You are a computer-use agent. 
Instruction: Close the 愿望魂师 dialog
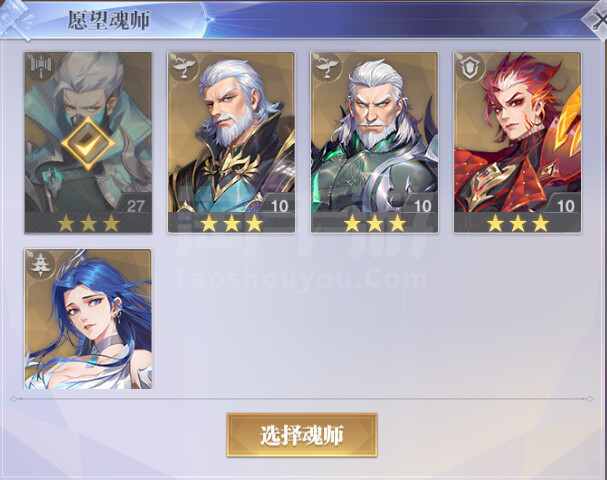(596, 20)
